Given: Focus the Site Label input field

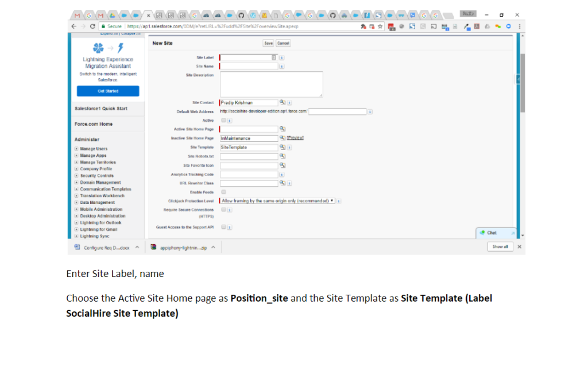Looking at the screenshot, I should (249, 57).
